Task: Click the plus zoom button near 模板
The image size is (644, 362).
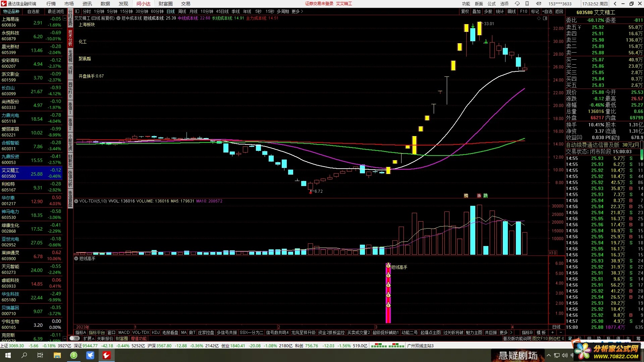Action: point(552,333)
